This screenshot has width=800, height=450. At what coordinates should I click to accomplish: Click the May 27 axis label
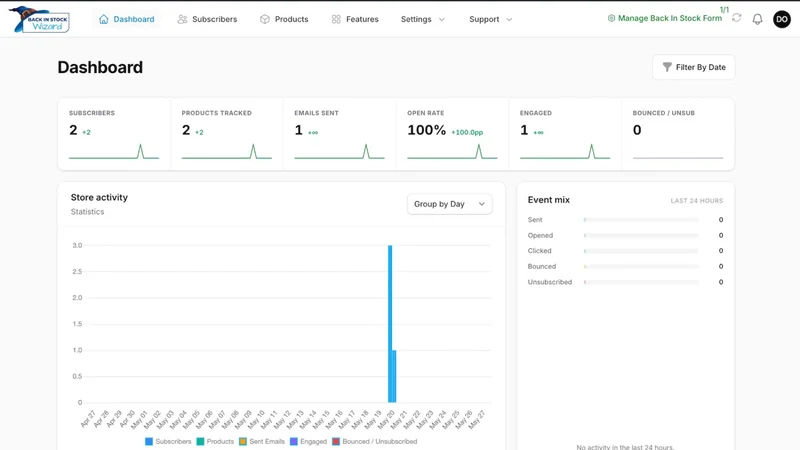(x=476, y=419)
